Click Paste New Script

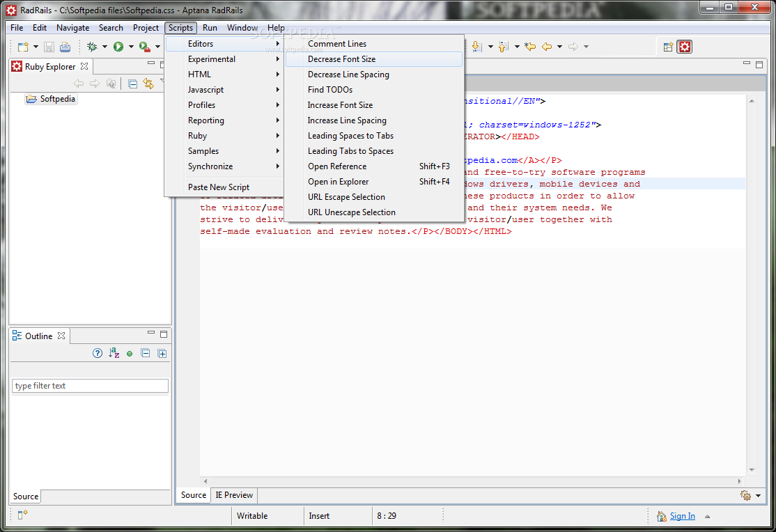[x=225, y=187]
